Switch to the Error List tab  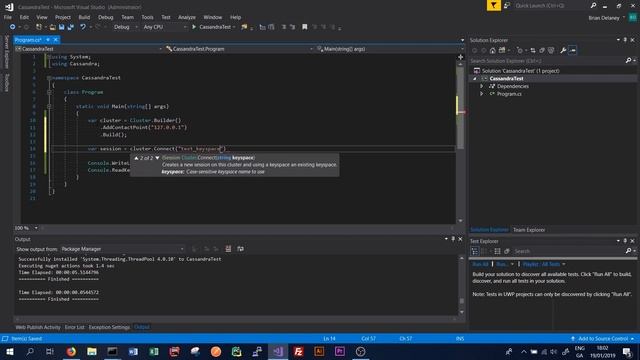tap(74, 327)
